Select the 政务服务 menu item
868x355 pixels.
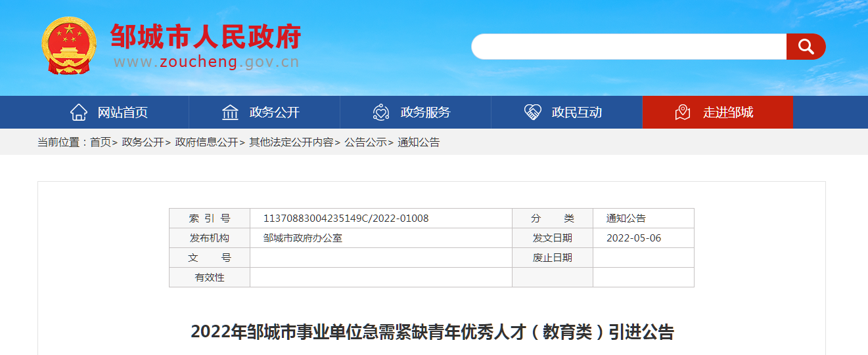pos(415,112)
